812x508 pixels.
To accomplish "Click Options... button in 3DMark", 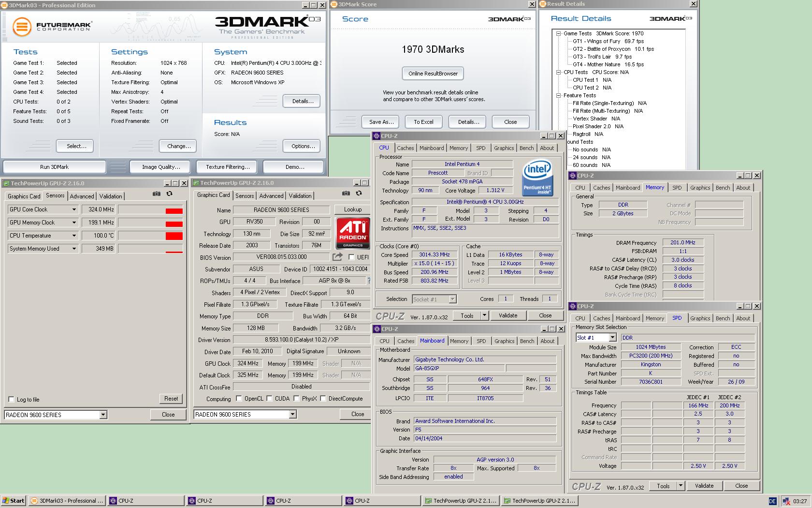I will click(x=303, y=146).
